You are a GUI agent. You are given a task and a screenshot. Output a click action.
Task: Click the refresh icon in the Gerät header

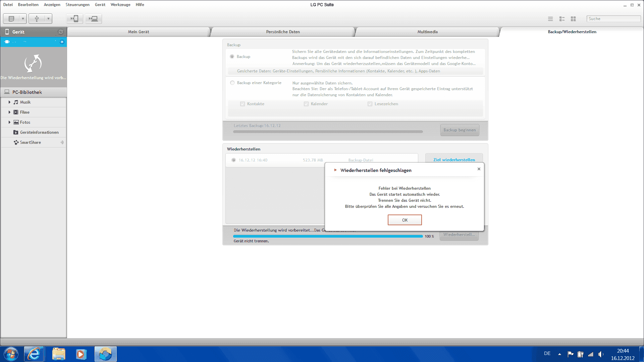pyautogui.click(x=61, y=32)
